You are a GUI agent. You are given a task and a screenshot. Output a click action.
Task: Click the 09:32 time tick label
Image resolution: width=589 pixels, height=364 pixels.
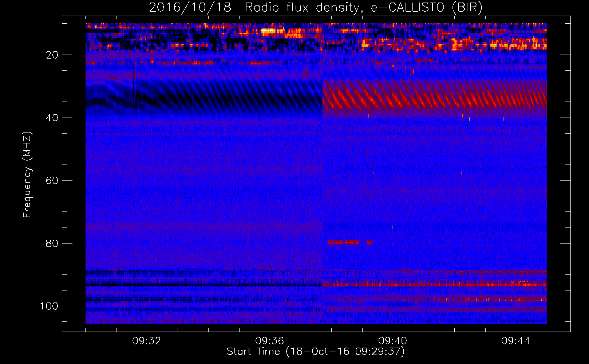point(147,341)
